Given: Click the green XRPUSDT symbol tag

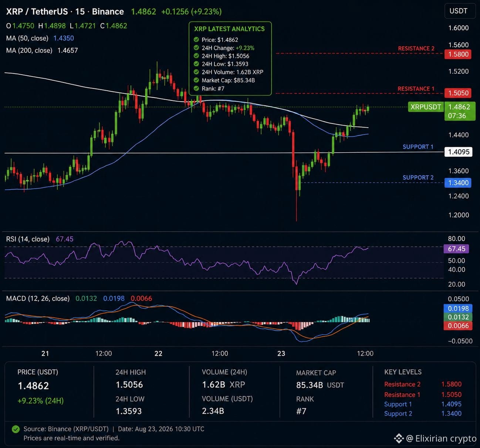Looking at the screenshot, I should (426, 107).
